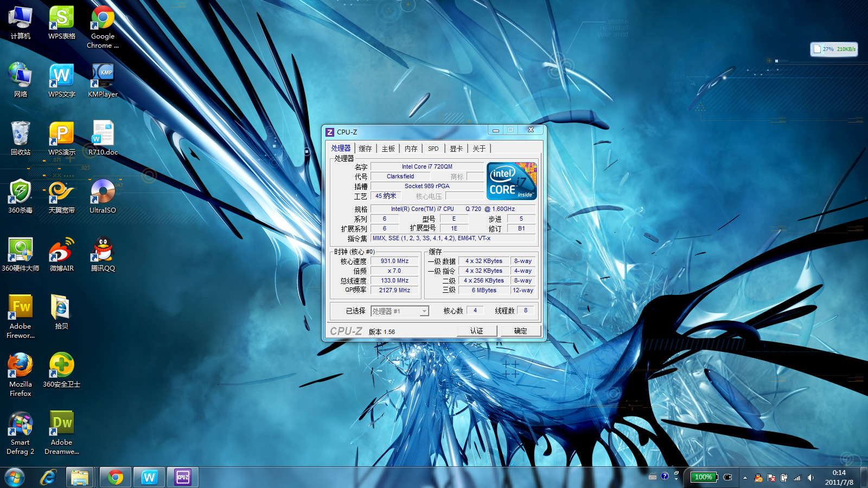Switch to the 主板 tab in CPU-Z
868x488 pixels.
(x=388, y=149)
